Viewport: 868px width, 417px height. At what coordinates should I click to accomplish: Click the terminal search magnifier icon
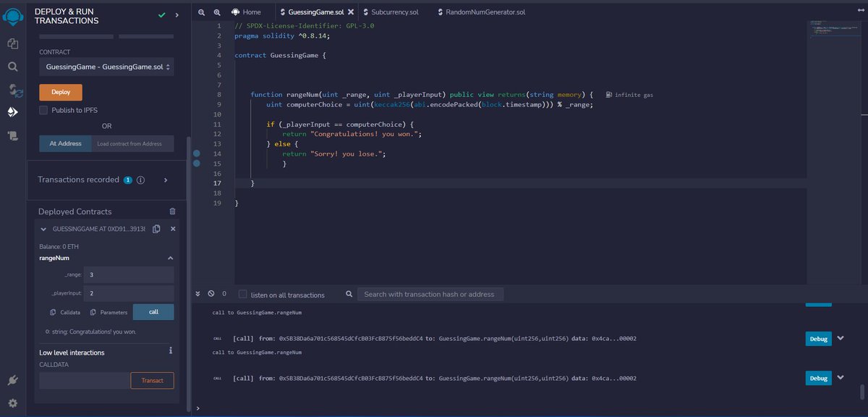pyautogui.click(x=349, y=294)
